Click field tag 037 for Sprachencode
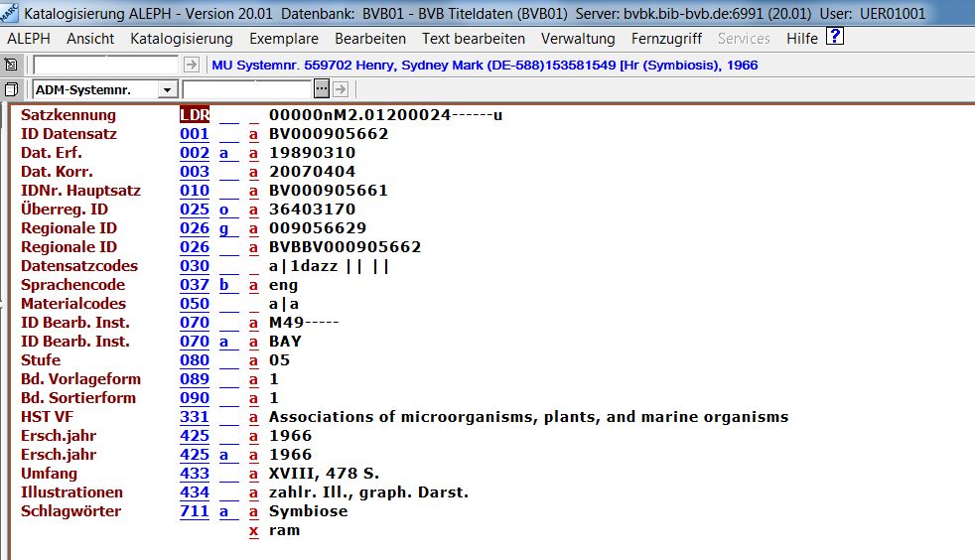Image resolution: width=975 pixels, height=560 pixels. click(x=194, y=285)
